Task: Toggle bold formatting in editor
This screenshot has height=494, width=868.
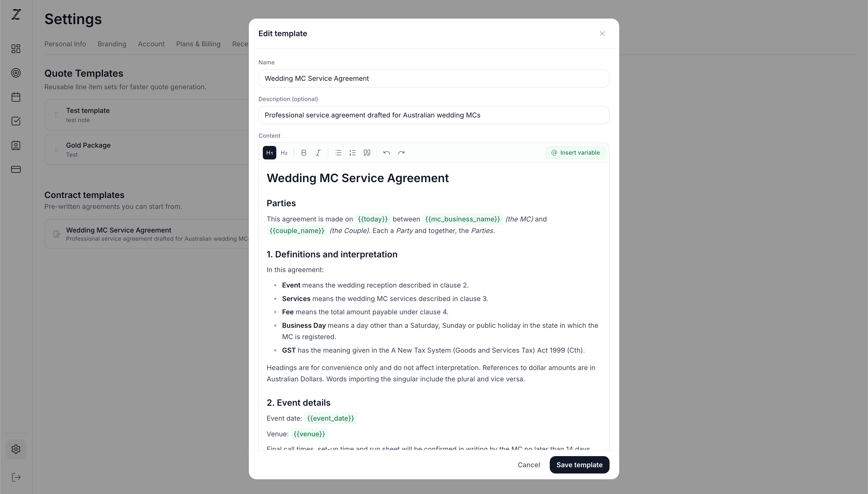Action: pyautogui.click(x=304, y=153)
